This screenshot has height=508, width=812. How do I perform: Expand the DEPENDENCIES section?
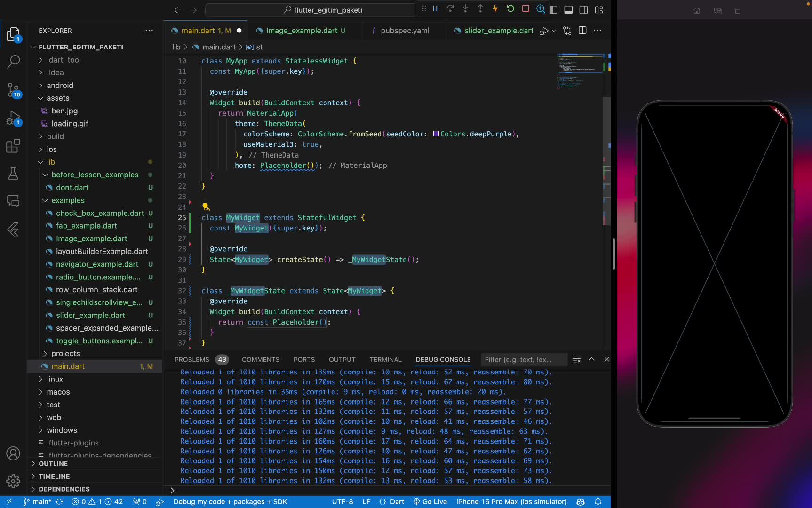64,489
